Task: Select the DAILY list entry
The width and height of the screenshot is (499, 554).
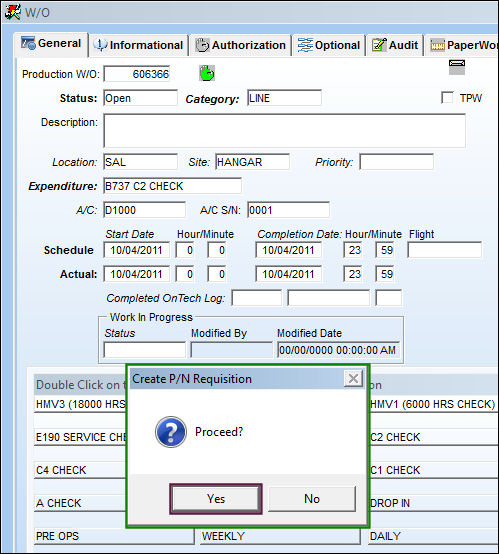Action: (433, 536)
